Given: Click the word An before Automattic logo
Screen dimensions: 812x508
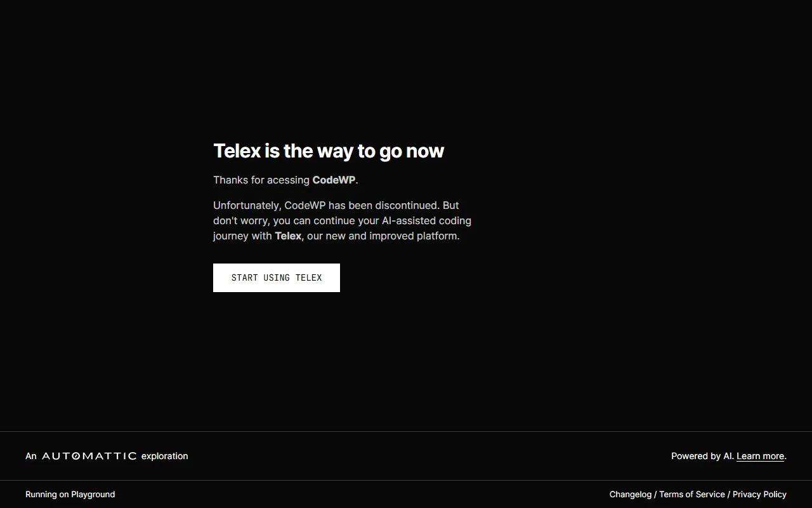Looking at the screenshot, I should (31, 456).
